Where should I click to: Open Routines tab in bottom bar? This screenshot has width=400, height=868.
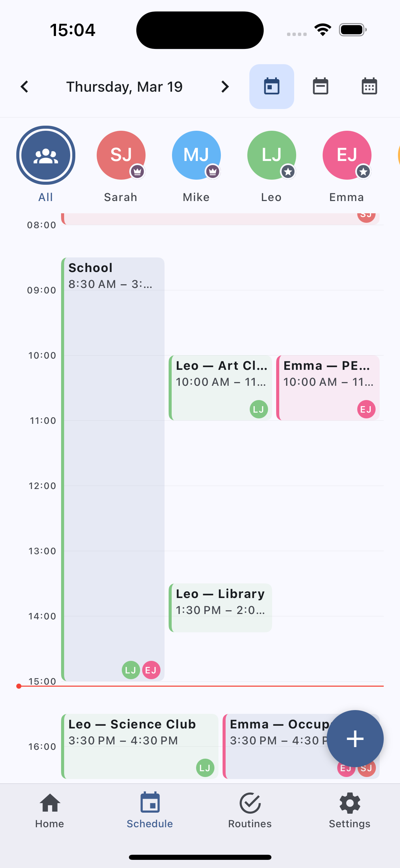[x=250, y=810]
